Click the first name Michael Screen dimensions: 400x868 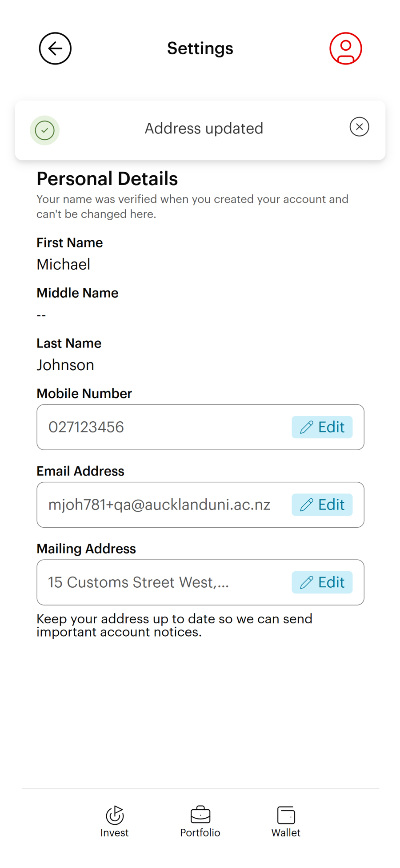pos(64,264)
